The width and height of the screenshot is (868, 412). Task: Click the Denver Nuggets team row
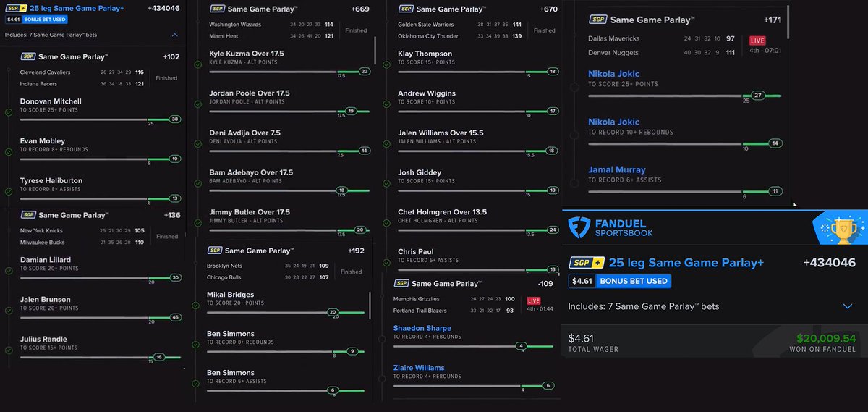[662, 53]
